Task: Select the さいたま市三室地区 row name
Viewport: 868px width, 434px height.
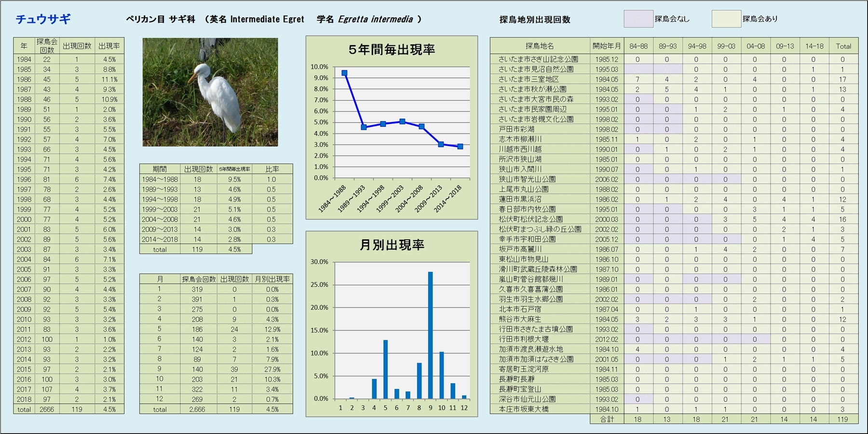Action: coord(529,79)
